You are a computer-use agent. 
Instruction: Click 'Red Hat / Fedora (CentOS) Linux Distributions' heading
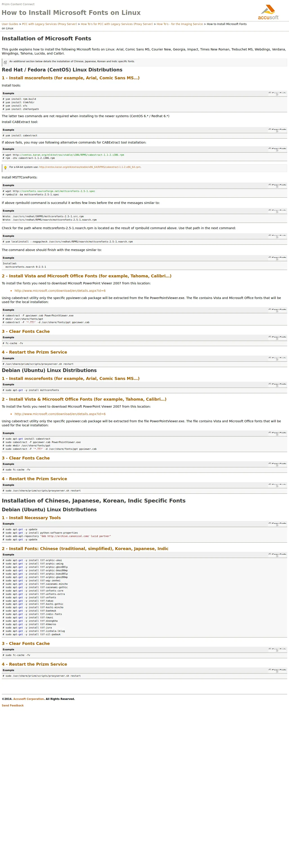click(x=62, y=70)
